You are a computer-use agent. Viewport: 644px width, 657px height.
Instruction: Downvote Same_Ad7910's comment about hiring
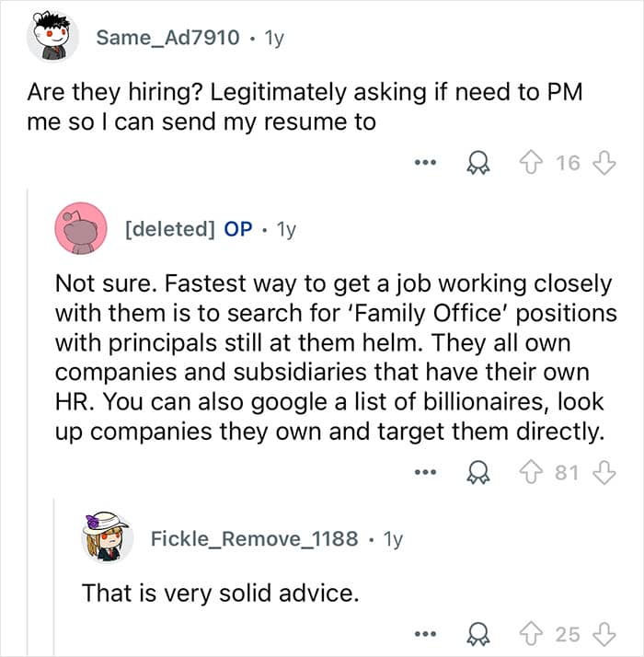coord(603,164)
